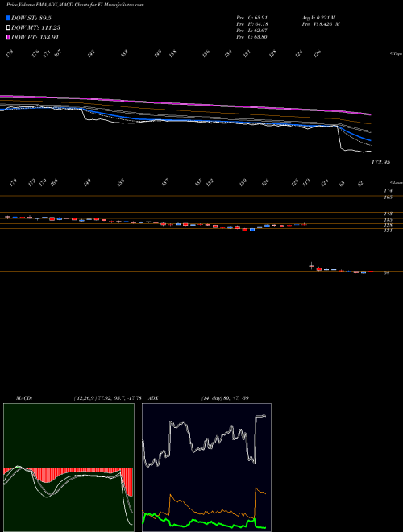This screenshot has height=532, width=403.
Task: Click the '<Tops' label at right edge
Action: tap(396, 54)
